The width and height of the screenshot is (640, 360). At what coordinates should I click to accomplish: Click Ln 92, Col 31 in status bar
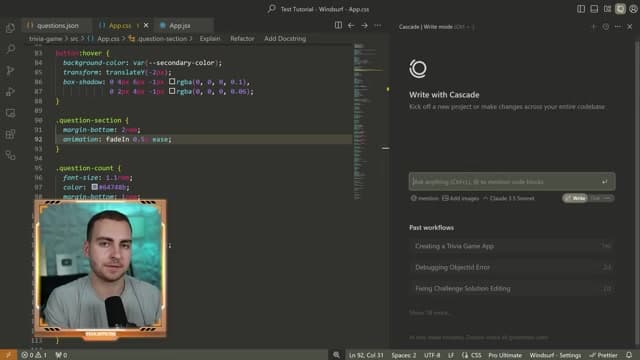click(366, 355)
